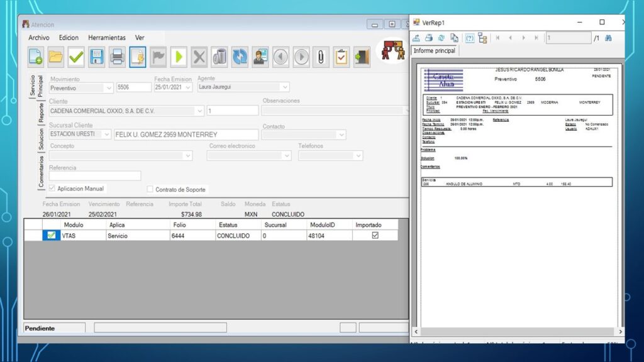Expand the Agente Laura Jauregui dropdown
Viewport: 644px width, 362px height.
tap(285, 87)
